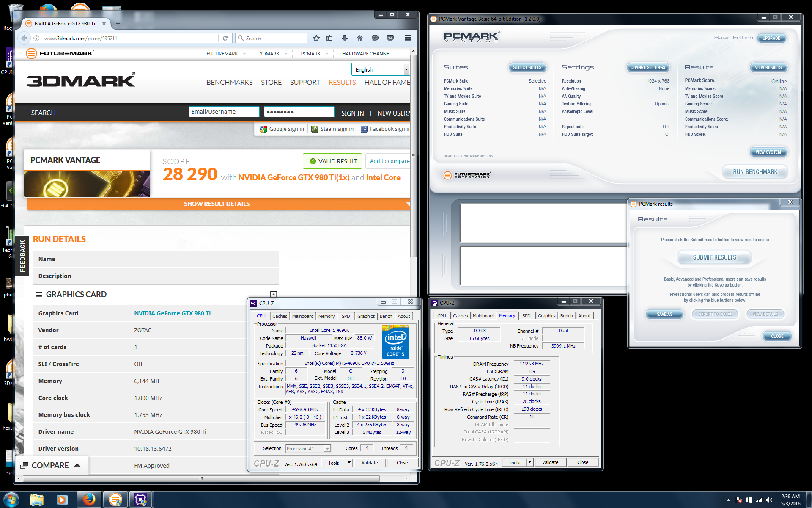The image size is (812, 508).
Task: Click the HARDWARE CHANNEL nav item
Action: tap(367, 54)
